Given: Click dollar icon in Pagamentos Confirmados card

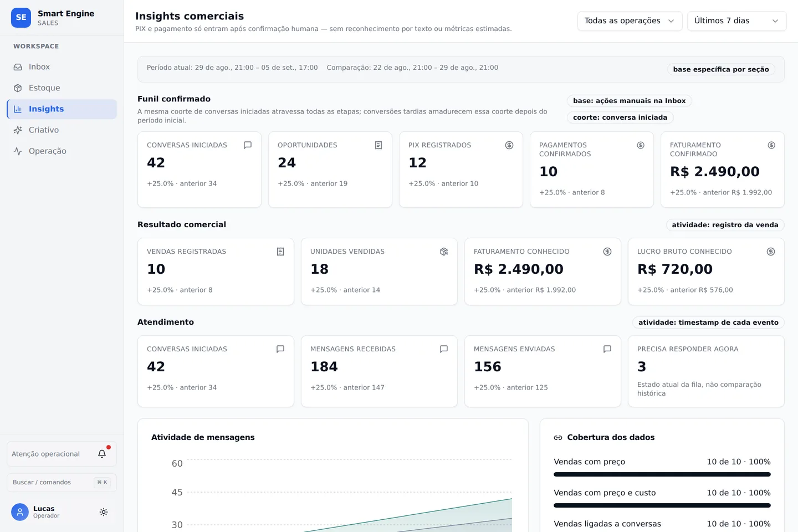Looking at the screenshot, I should [x=641, y=145].
